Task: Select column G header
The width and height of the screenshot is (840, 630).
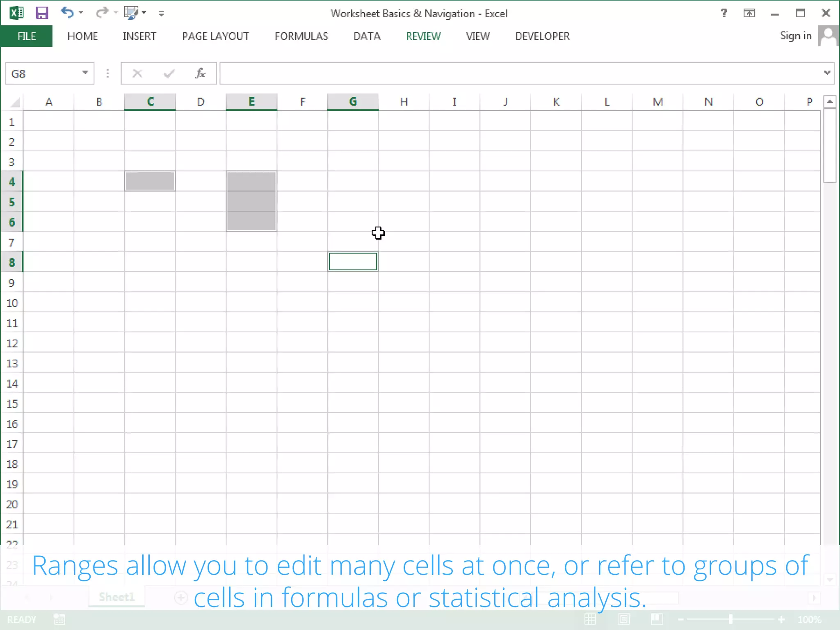Action: (353, 102)
